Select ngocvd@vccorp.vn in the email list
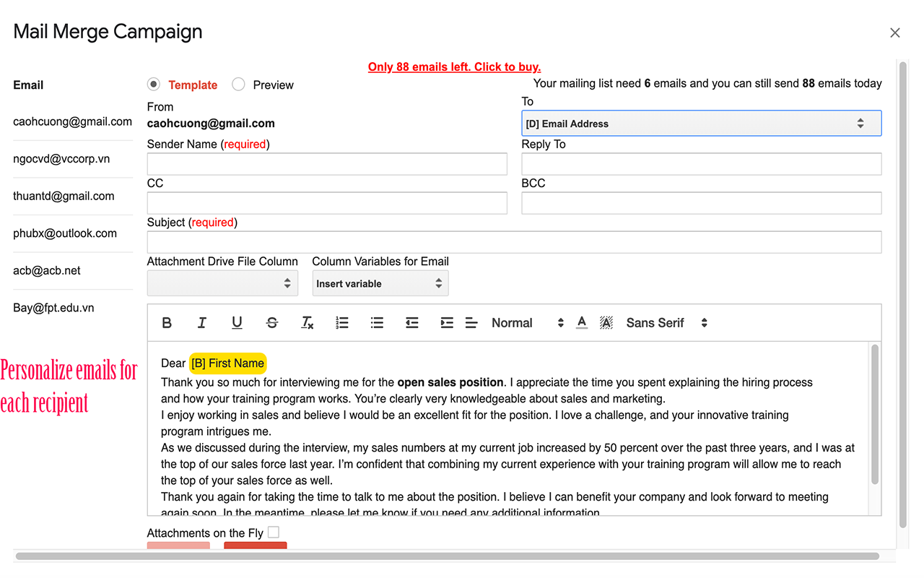924x578 pixels. coord(61,159)
